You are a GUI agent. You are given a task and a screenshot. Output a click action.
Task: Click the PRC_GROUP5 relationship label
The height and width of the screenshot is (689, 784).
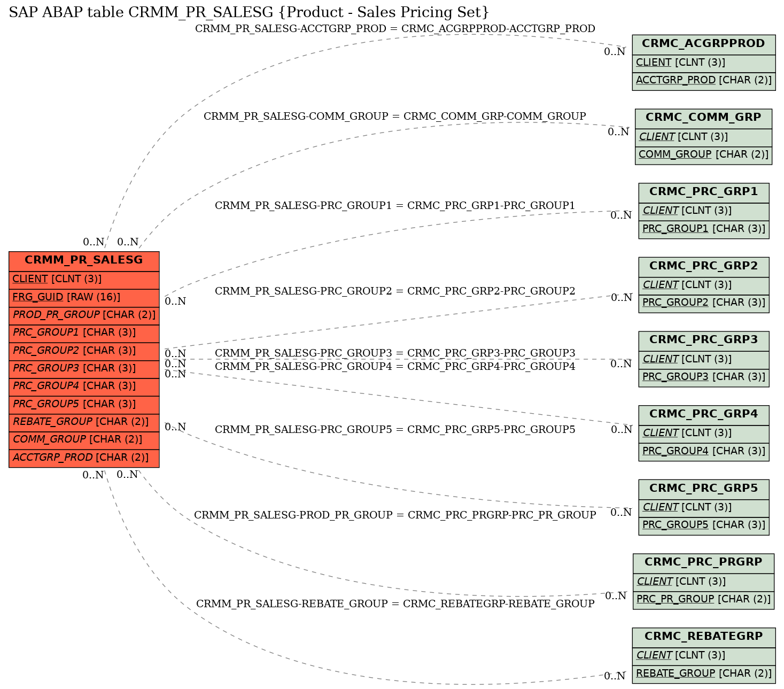click(395, 430)
